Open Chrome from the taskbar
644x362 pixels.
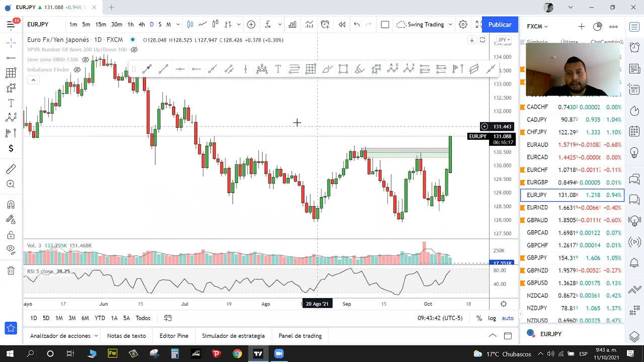pyautogui.click(x=237, y=354)
